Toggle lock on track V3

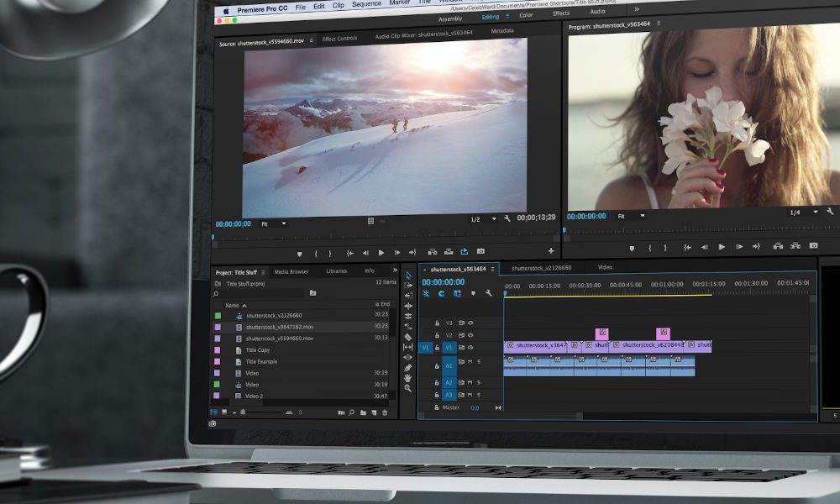(437, 323)
